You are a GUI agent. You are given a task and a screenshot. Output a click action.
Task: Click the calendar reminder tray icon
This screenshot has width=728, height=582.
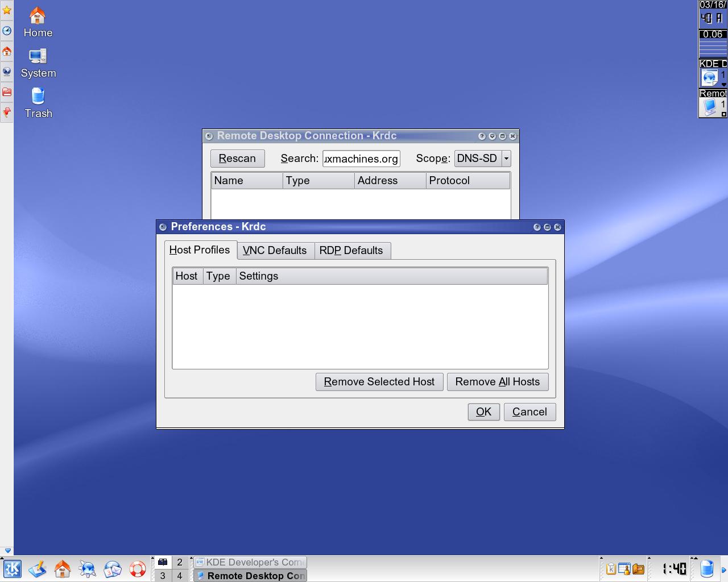coord(624,569)
